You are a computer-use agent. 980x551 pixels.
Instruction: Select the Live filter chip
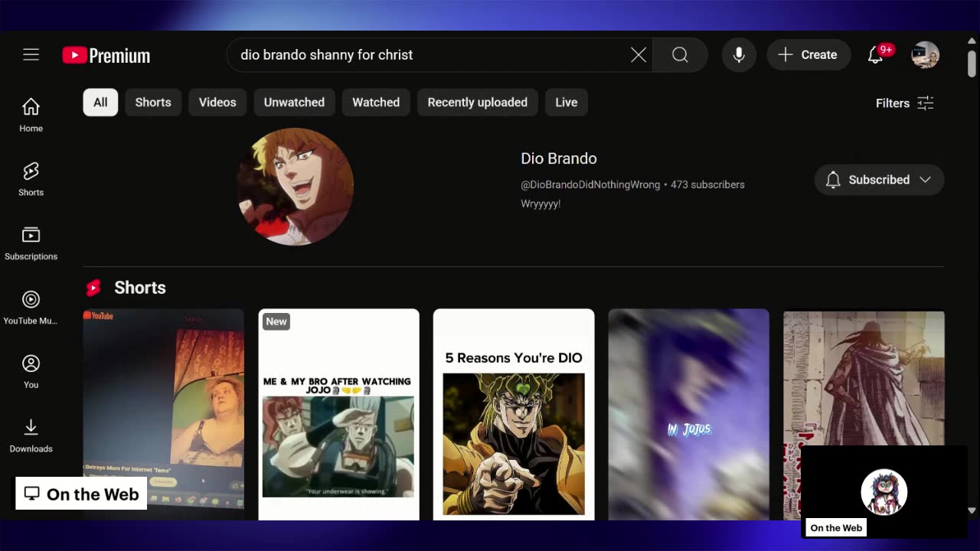(x=567, y=103)
